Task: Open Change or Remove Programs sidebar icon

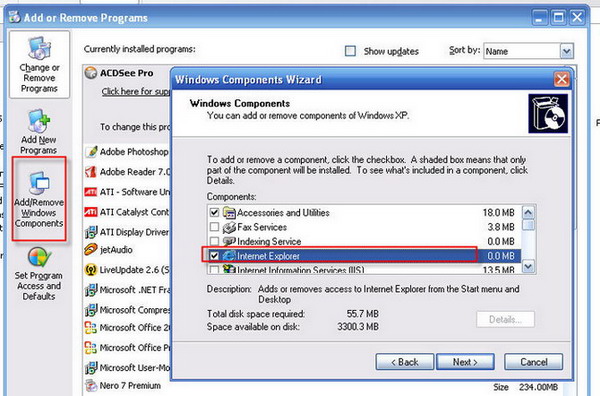Action: click(39, 49)
